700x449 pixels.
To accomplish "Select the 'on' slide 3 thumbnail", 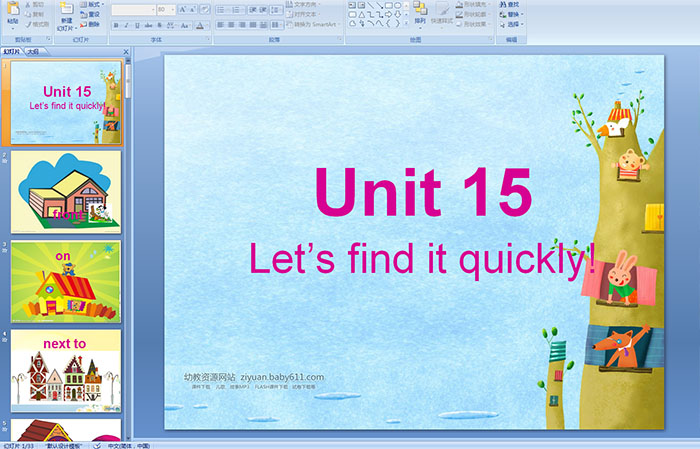I will point(66,282).
